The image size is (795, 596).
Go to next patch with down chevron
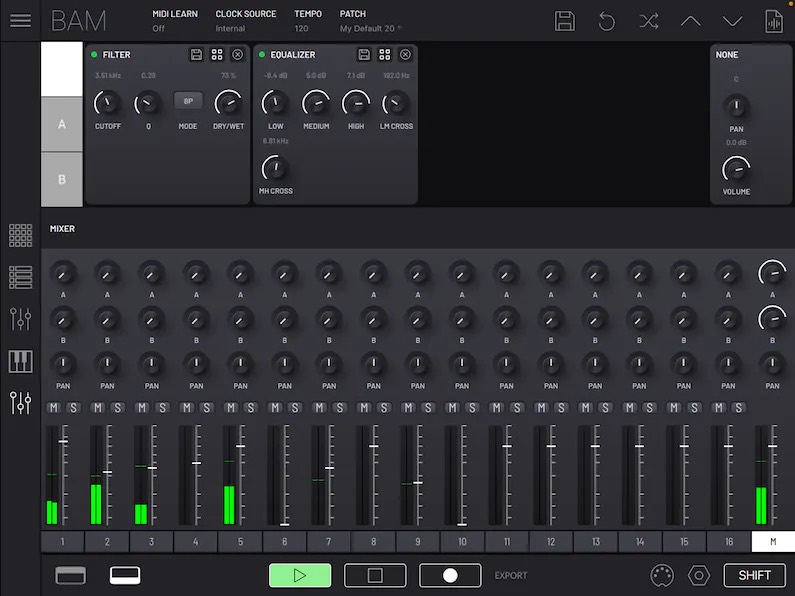pos(733,21)
